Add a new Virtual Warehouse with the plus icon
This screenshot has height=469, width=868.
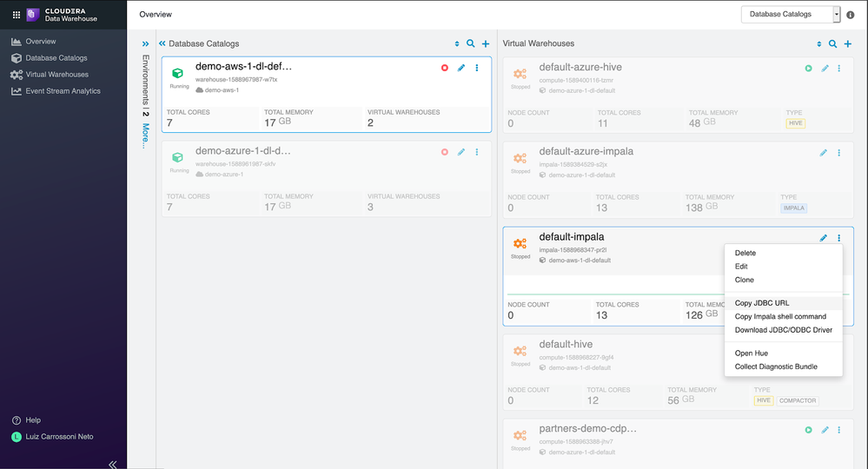[847, 43]
